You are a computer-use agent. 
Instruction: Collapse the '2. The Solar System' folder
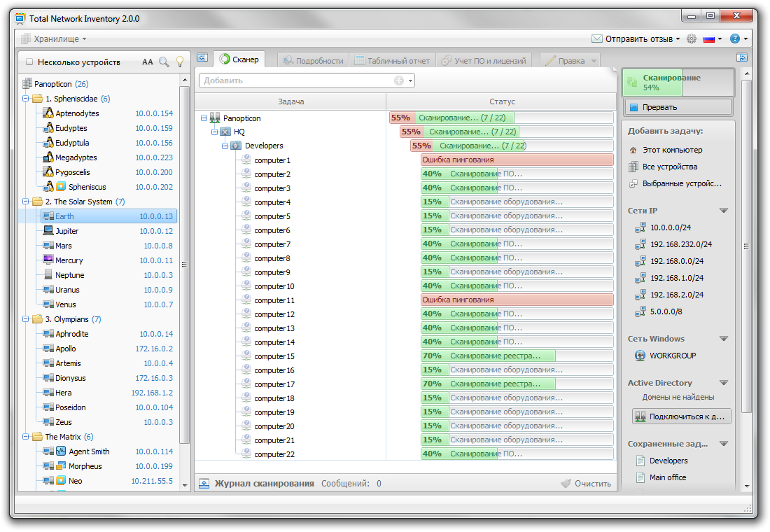[x=26, y=202]
